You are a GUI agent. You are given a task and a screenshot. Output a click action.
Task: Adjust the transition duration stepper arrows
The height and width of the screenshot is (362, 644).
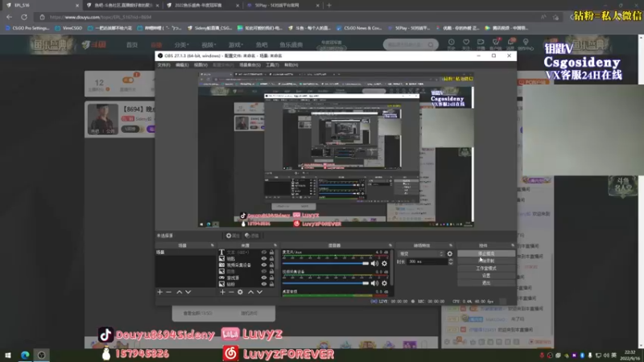pos(451,261)
